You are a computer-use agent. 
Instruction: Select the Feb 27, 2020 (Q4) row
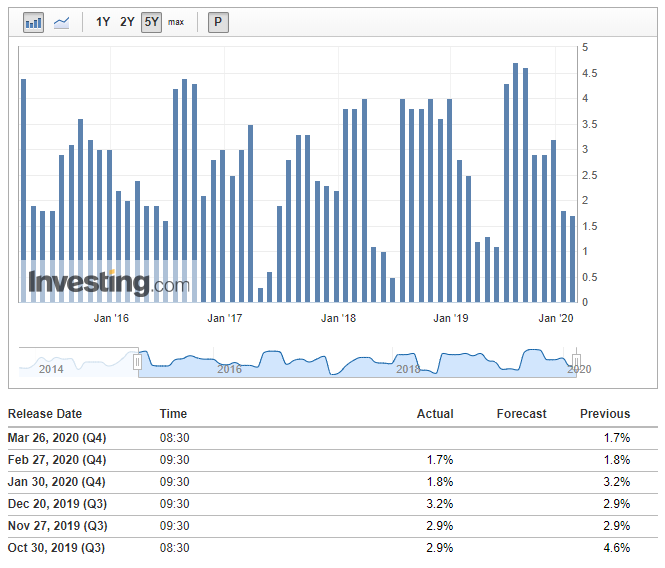pyautogui.click(x=333, y=460)
